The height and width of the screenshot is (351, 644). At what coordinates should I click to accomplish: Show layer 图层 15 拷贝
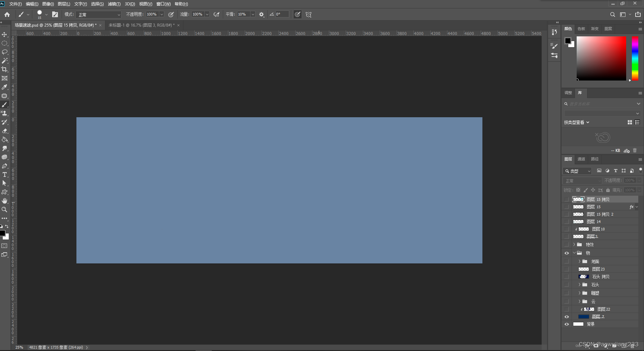[567, 199]
